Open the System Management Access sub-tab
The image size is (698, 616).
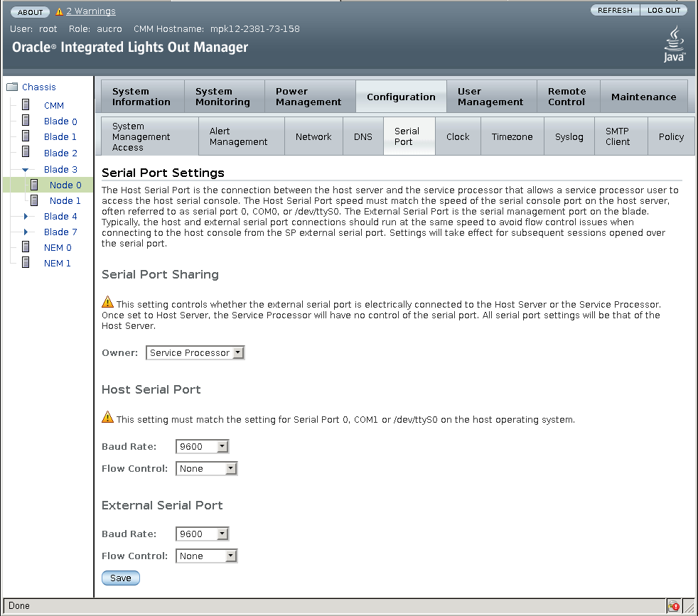tap(149, 136)
